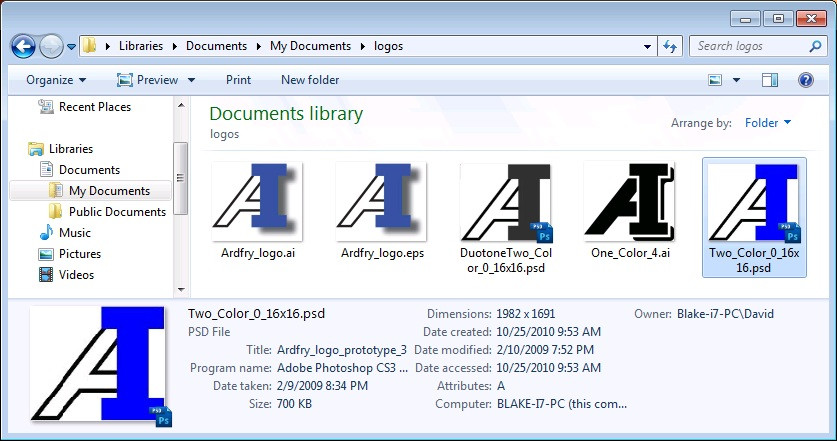The image size is (837, 441).
Task: Expand arrow before Libraries in address bar
Action: (107, 46)
